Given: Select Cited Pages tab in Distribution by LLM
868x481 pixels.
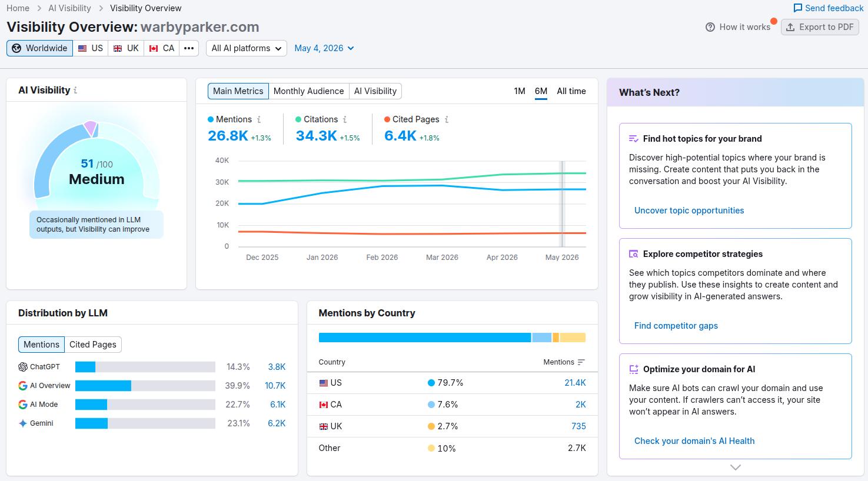Looking at the screenshot, I should click(x=93, y=345).
